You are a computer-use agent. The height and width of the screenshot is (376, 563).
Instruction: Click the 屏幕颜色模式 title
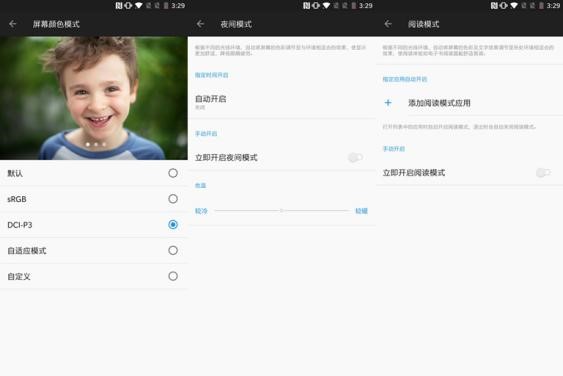click(x=56, y=24)
